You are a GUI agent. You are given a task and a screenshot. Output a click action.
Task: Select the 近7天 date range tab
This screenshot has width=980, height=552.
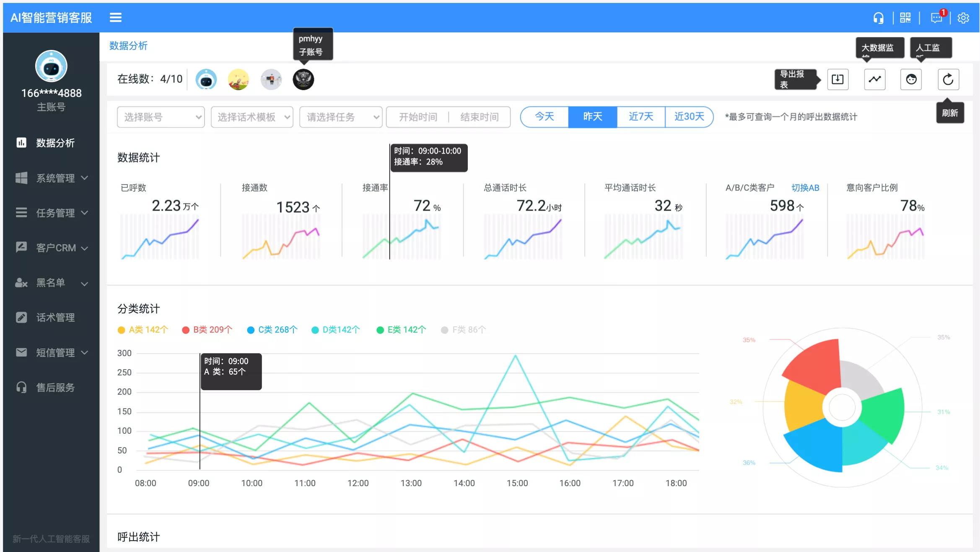(640, 117)
